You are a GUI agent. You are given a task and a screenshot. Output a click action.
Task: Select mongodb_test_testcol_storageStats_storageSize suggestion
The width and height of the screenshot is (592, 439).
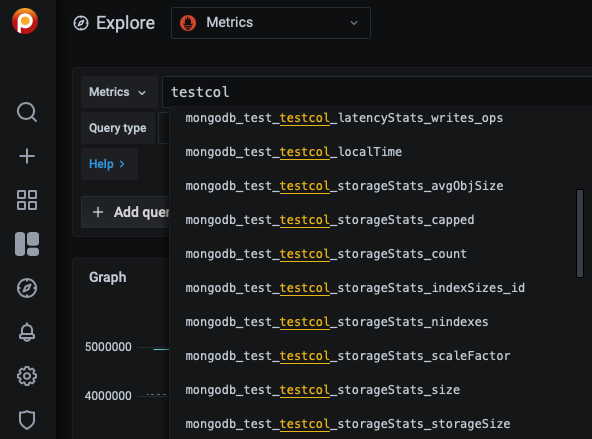click(381, 424)
